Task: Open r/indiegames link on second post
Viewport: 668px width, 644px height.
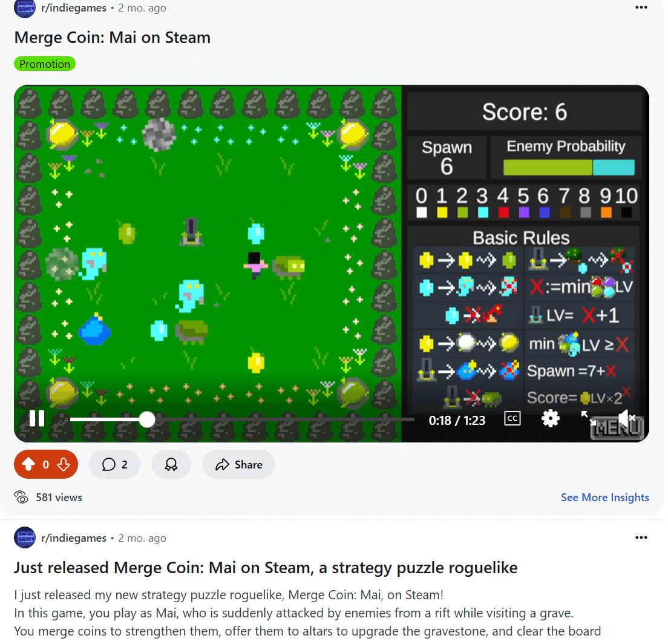Action: tap(74, 538)
